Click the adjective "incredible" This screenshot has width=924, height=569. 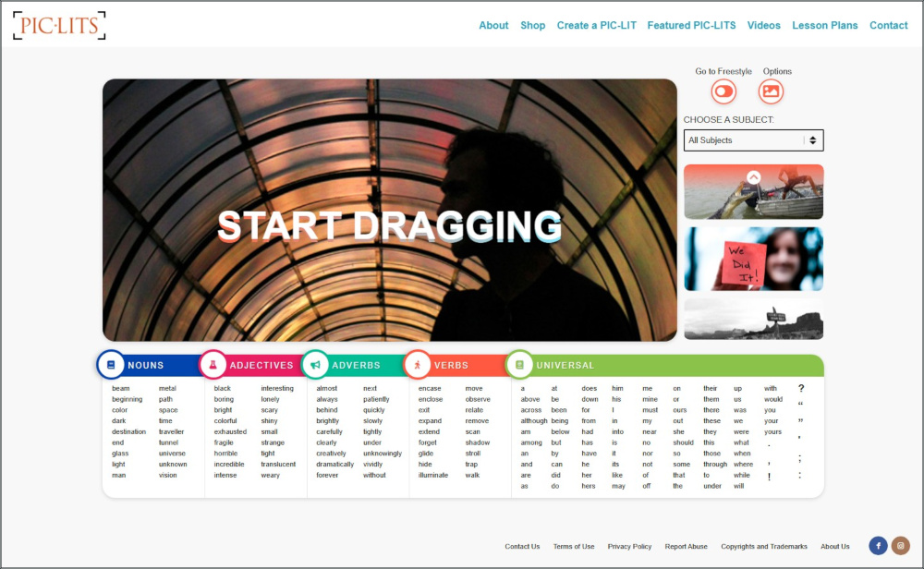point(228,464)
